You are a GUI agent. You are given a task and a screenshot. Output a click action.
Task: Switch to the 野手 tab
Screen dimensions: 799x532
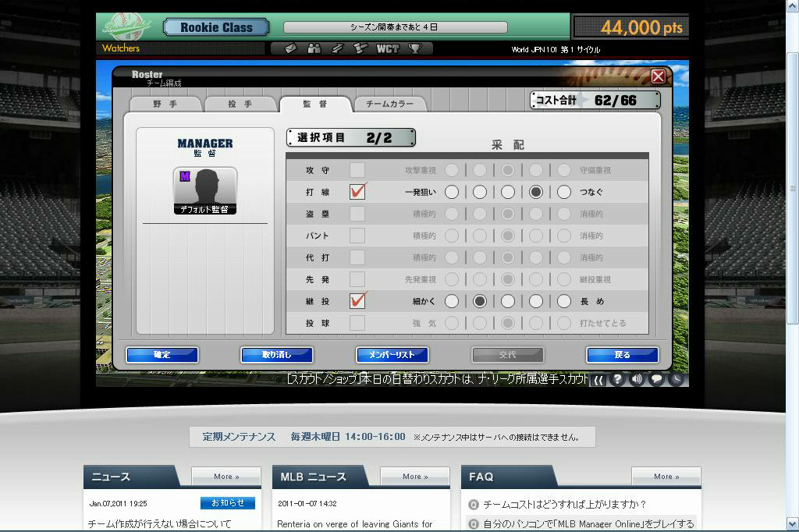[165, 104]
